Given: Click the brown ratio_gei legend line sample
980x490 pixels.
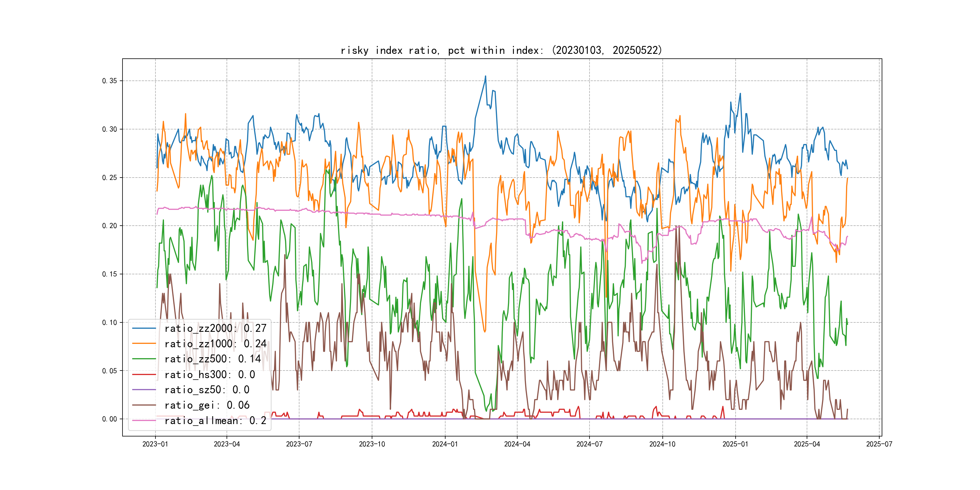Looking at the screenshot, I should pos(144,405).
